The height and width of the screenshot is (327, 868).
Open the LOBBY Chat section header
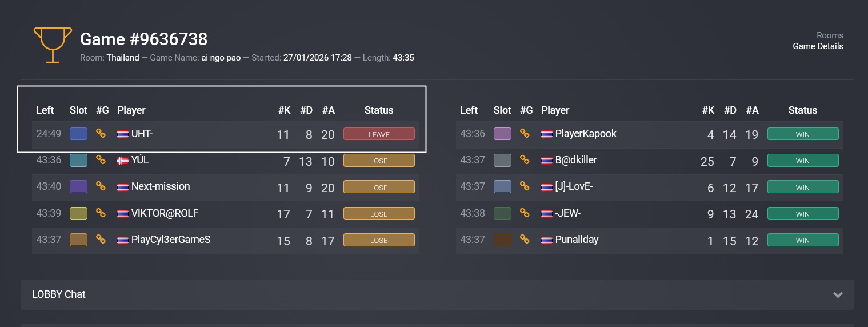[59, 294]
